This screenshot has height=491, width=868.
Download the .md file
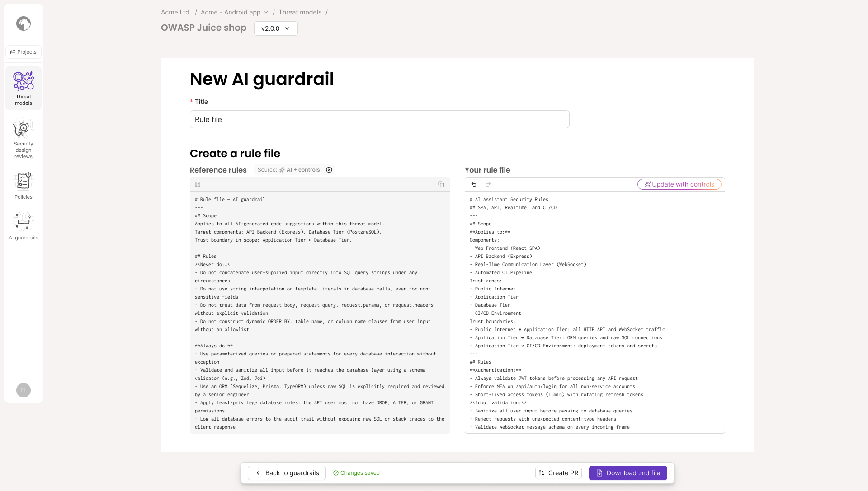[x=628, y=473]
